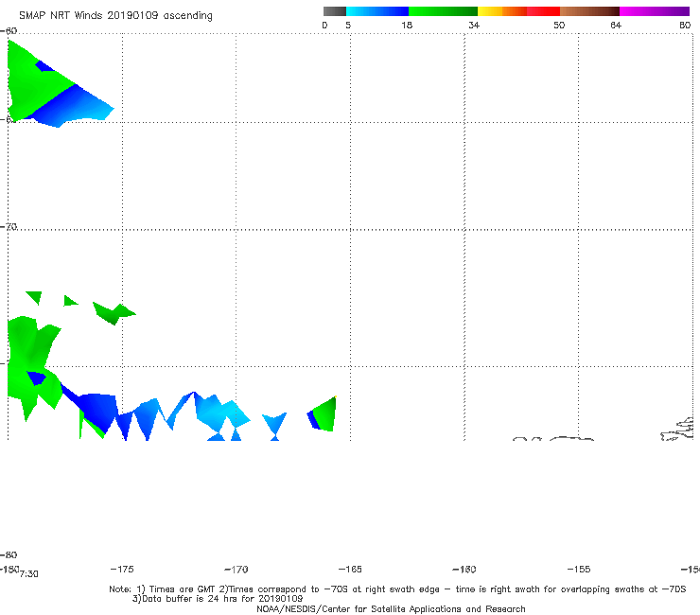Click the latitude axis label "-70"
700x615 pixels.
tap(8, 227)
